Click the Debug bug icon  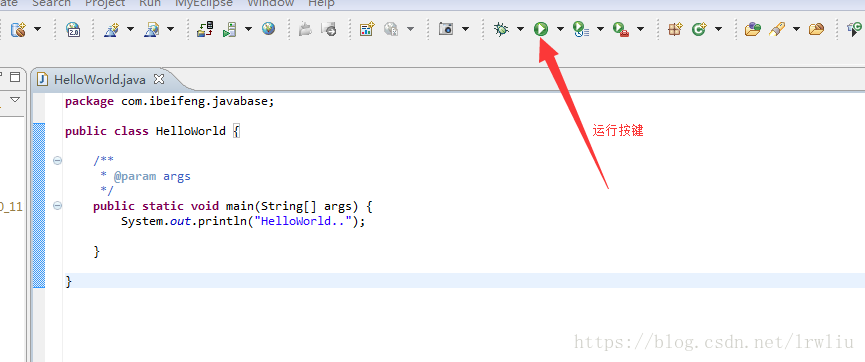pos(501,29)
